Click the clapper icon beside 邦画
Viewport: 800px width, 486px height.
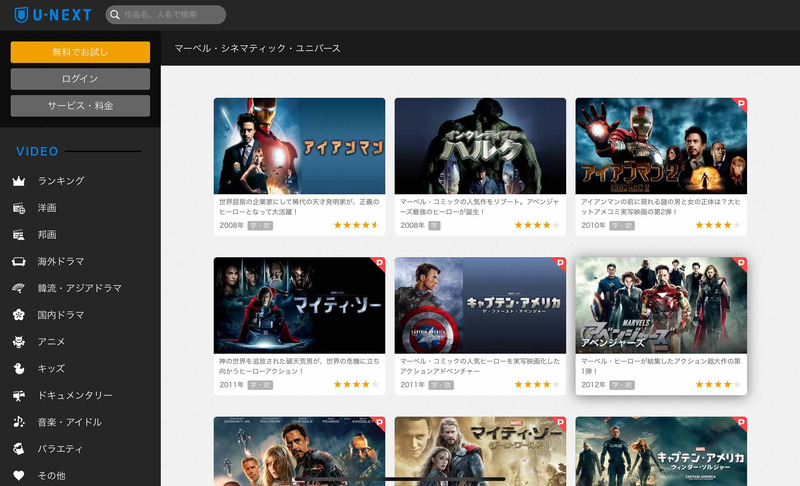[19, 235]
